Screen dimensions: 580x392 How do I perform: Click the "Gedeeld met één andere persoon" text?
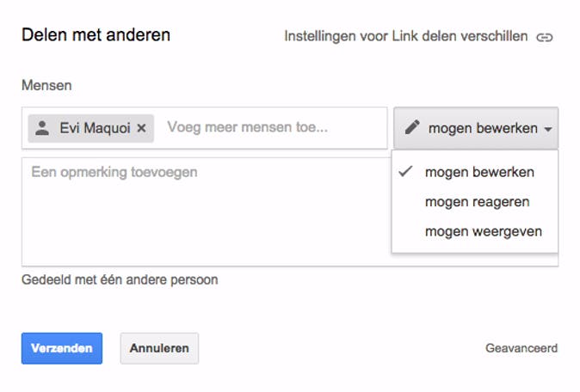point(120,279)
